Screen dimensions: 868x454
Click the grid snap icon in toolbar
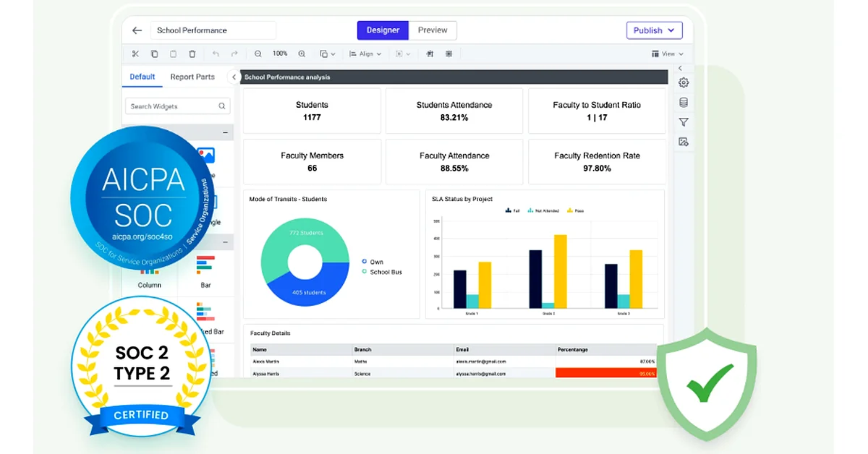coord(448,53)
